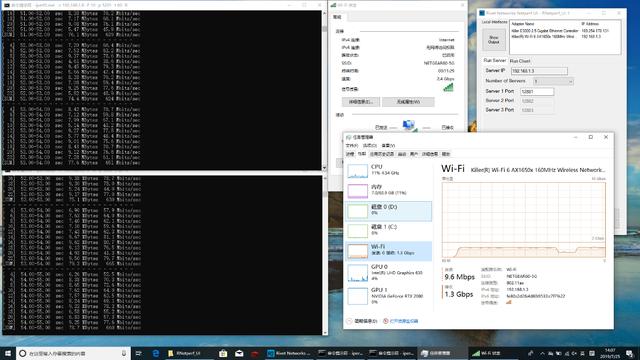640x360 pixels.
Task: Select the 内存 memory entry in Task Manager
Action: [388, 191]
